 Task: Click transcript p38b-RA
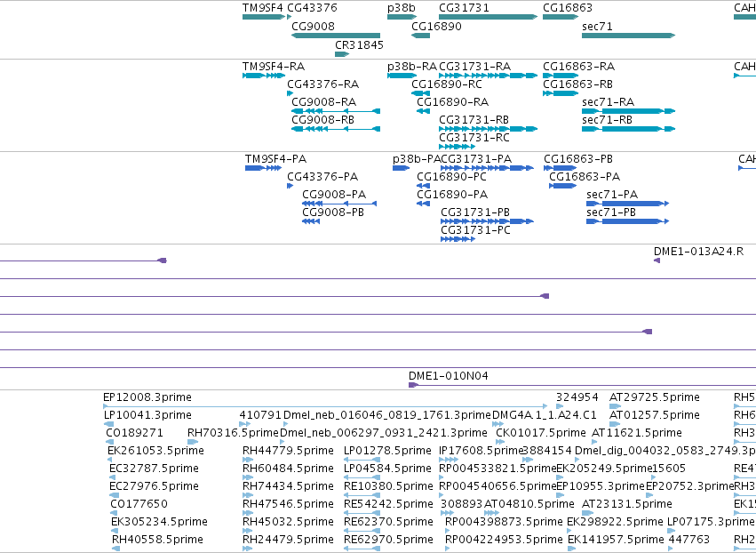tap(411, 66)
